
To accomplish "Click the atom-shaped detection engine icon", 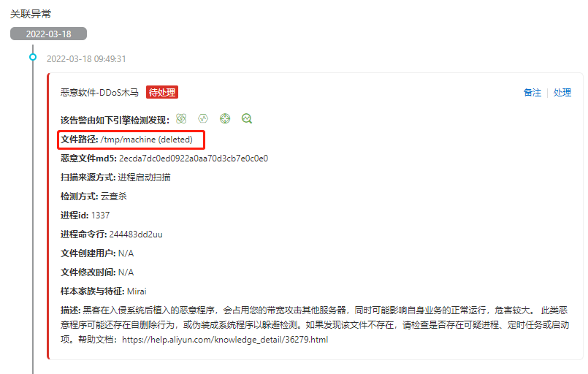I will pyautogui.click(x=181, y=119).
